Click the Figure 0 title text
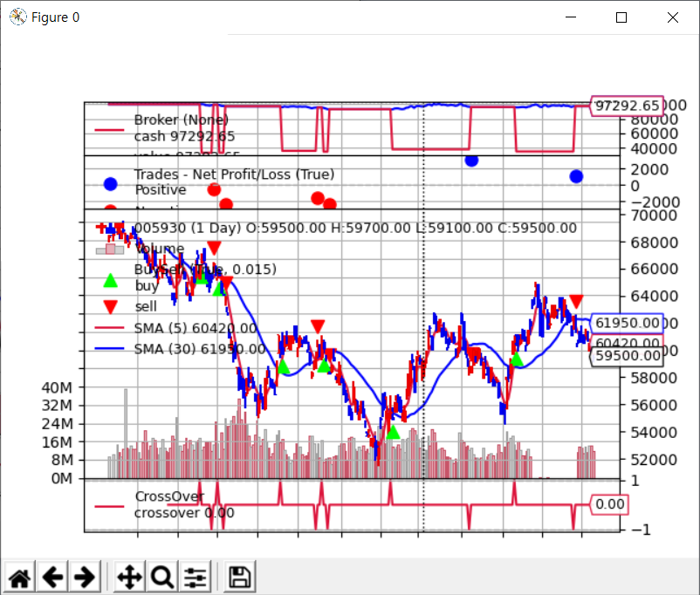This screenshot has width=700, height=595. tap(55, 17)
